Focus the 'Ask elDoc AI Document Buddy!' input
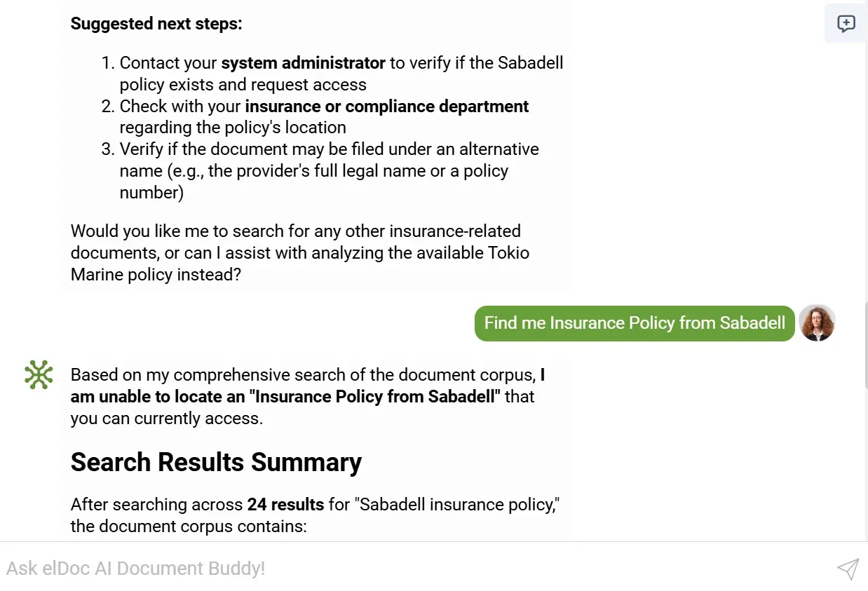The height and width of the screenshot is (591, 868). pos(414,569)
